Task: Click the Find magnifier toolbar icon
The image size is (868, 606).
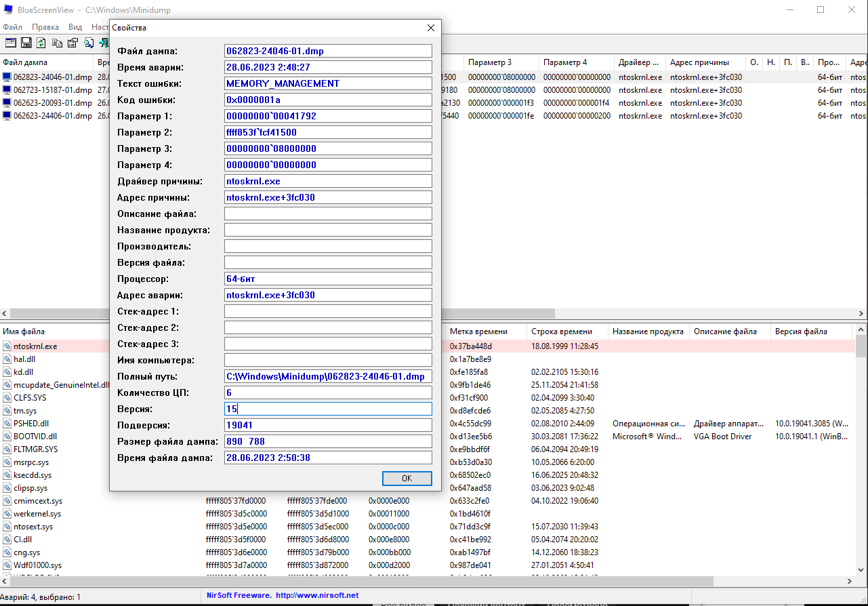Action: pyautogui.click(x=89, y=43)
